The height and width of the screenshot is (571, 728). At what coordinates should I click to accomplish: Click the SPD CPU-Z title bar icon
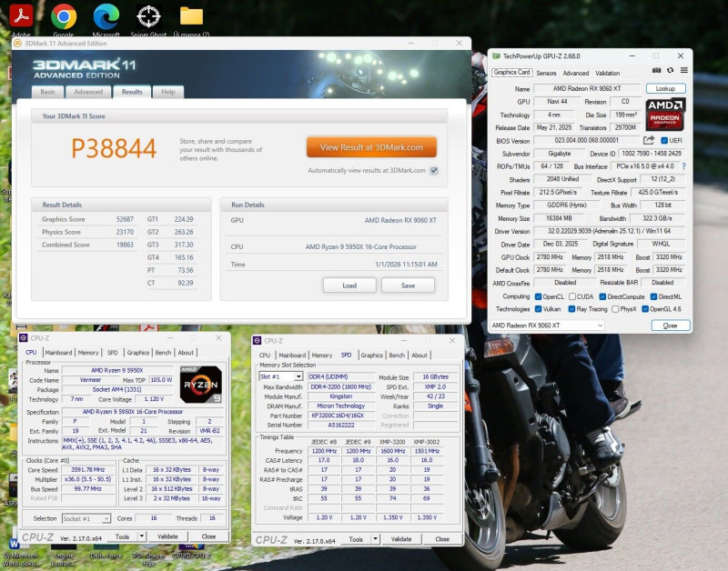(257, 340)
